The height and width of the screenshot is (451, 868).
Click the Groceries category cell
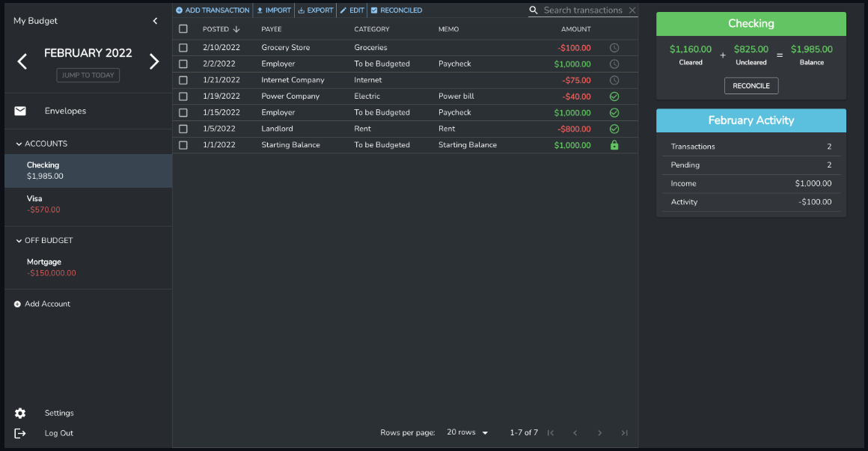click(x=370, y=48)
